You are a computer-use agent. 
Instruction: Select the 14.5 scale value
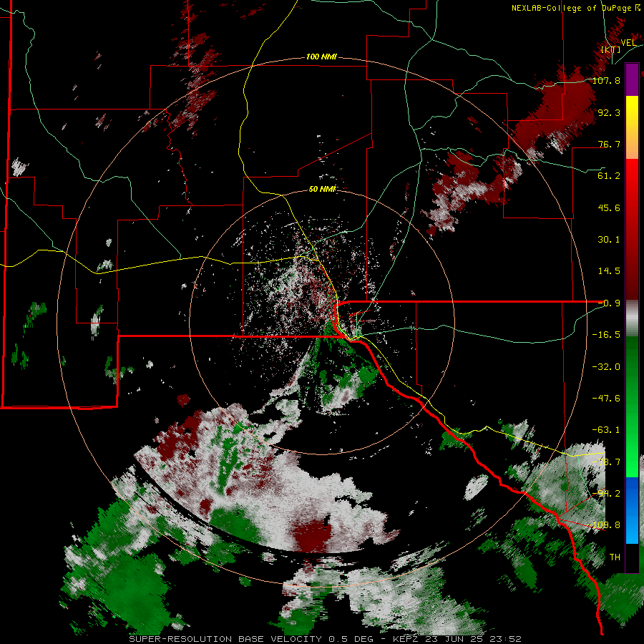[609, 271]
